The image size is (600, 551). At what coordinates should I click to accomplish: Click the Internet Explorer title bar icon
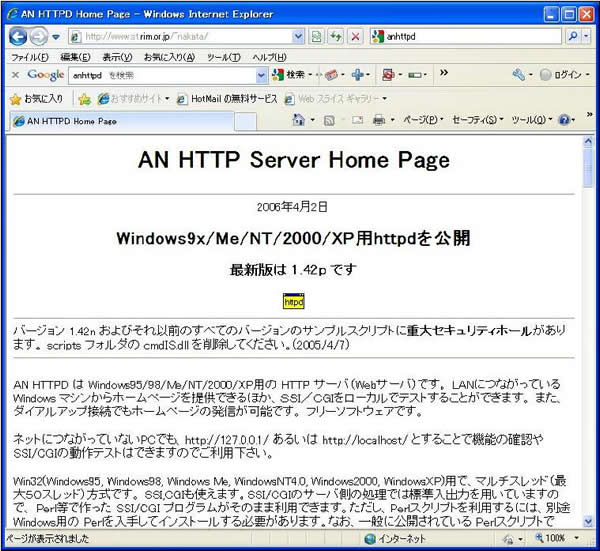[x=13, y=14]
